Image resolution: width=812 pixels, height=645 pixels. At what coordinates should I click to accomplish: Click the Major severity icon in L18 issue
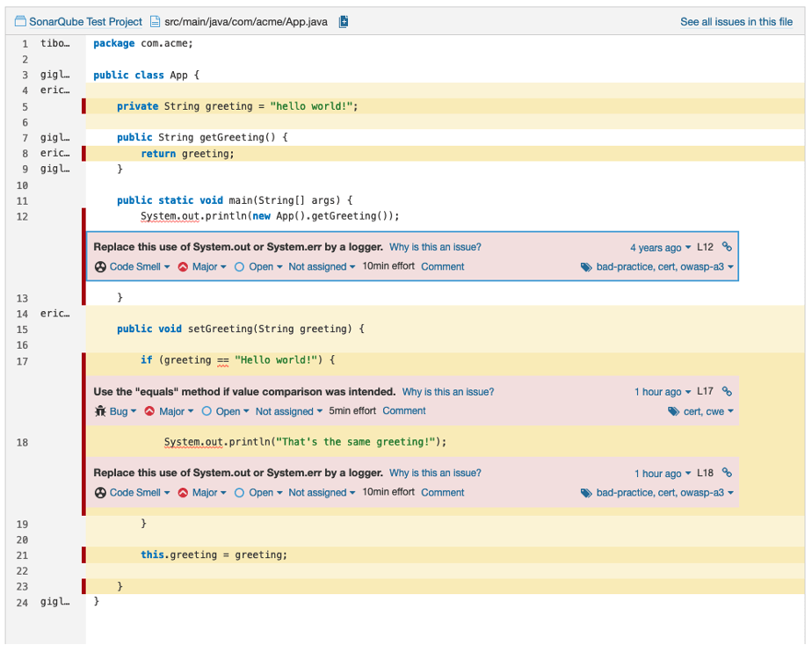coord(183,492)
